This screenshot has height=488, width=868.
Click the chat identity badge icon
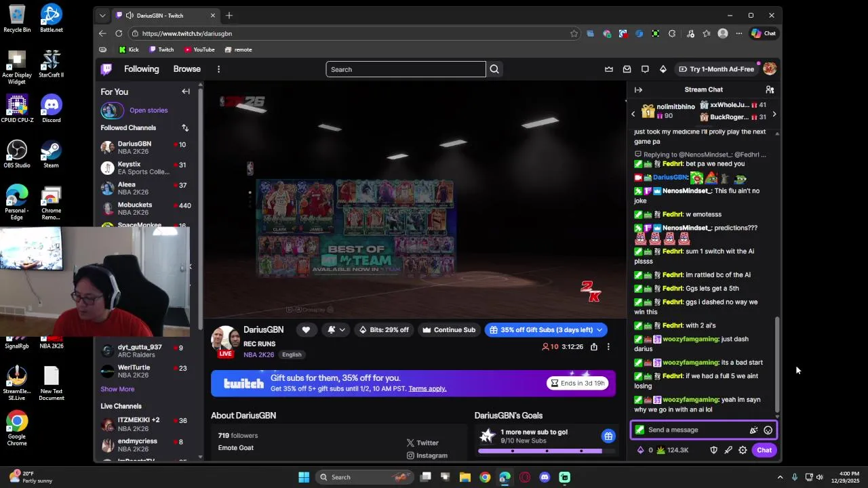(639, 430)
